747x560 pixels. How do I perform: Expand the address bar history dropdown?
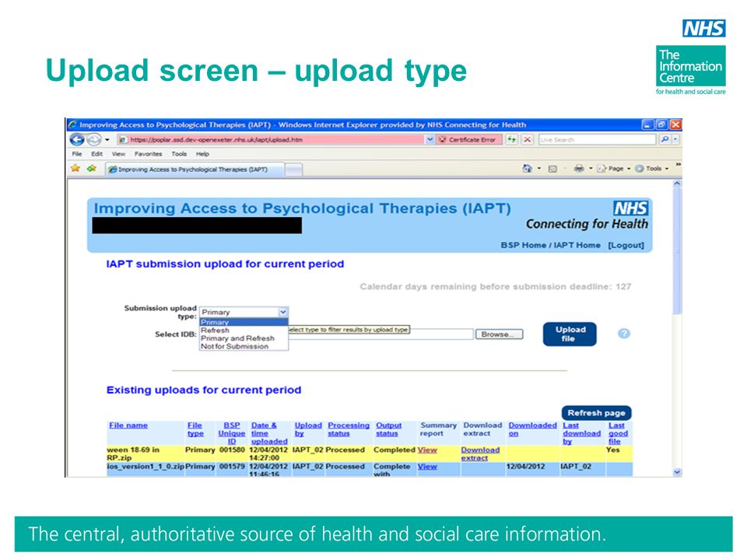[x=430, y=139]
